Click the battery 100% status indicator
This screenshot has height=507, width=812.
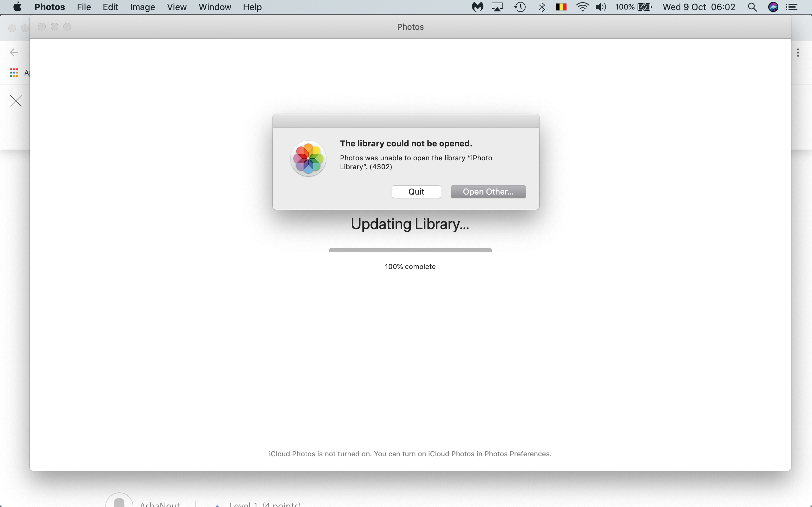click(x=633, y=7)
